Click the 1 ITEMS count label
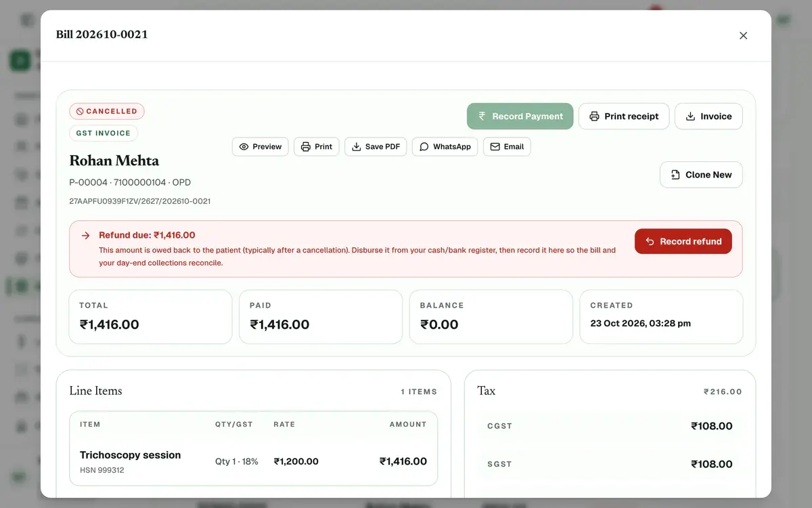The image size is (812, 508). pos(419,392)
